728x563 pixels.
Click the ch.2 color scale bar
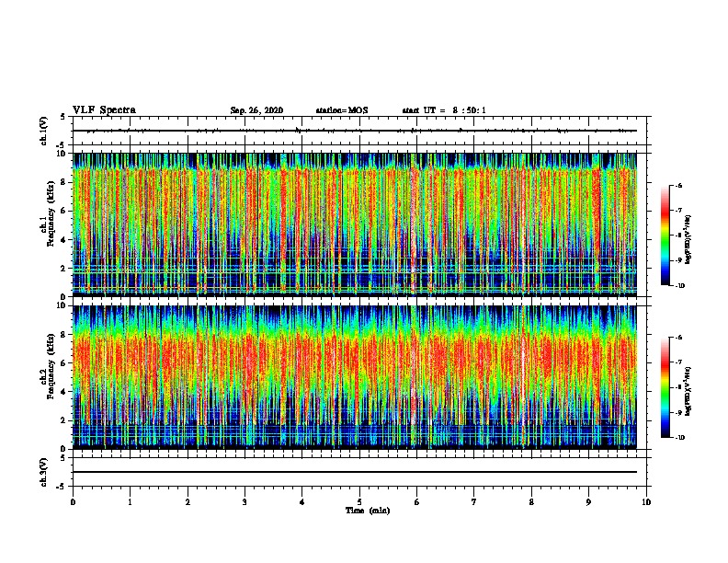click(665, 387)
